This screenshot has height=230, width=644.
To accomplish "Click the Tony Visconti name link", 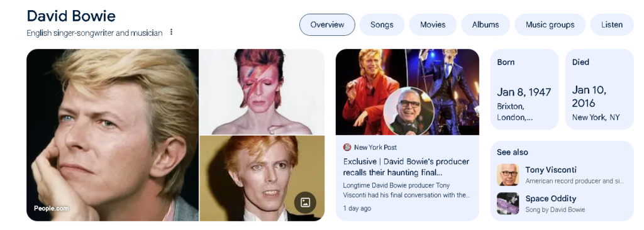I will [551, 170].
